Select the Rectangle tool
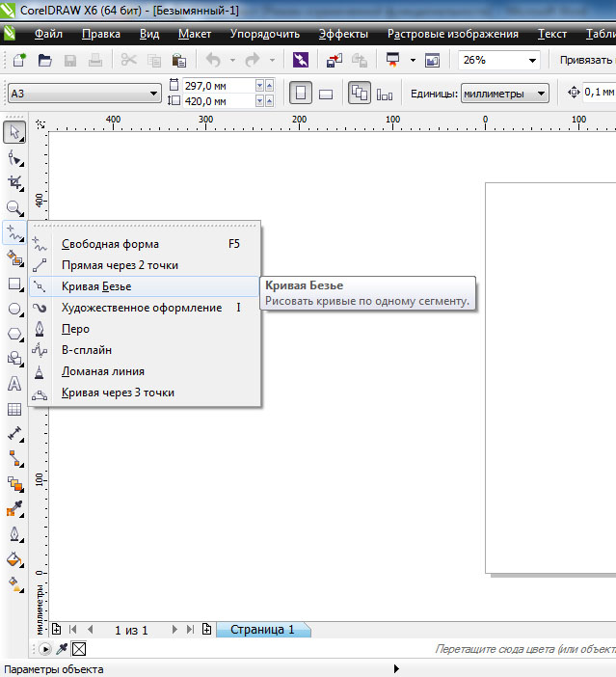Image resolution: width=616 pixels, height=677 pixels. click(x=15, y=284)
